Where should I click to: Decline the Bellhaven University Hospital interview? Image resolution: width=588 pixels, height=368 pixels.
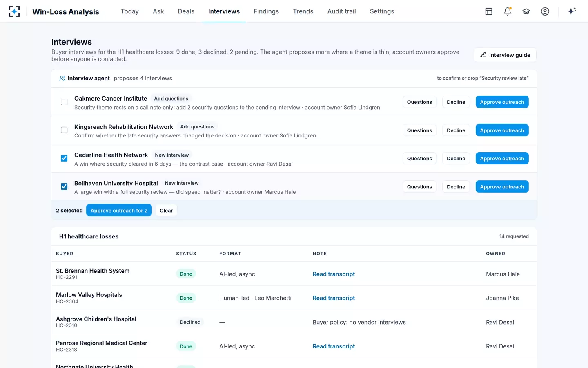coord(456,186)
